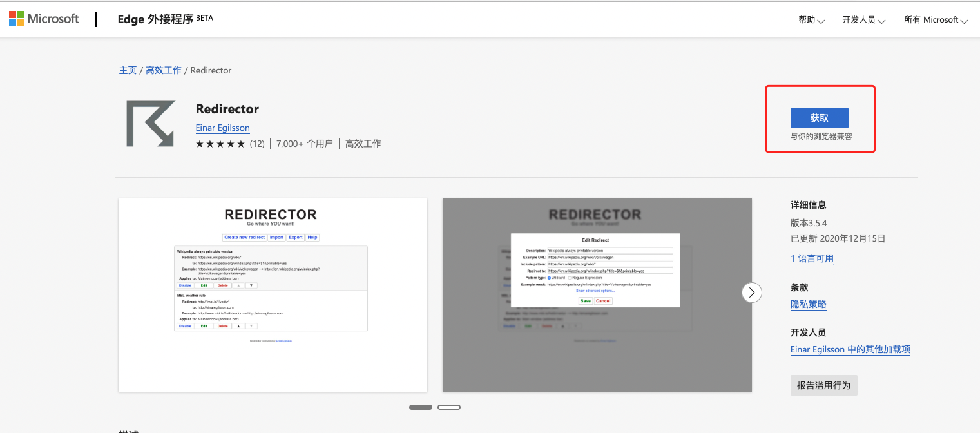
Task: Go to 主页 breadcrumb
Action: [x=128, y=70]
